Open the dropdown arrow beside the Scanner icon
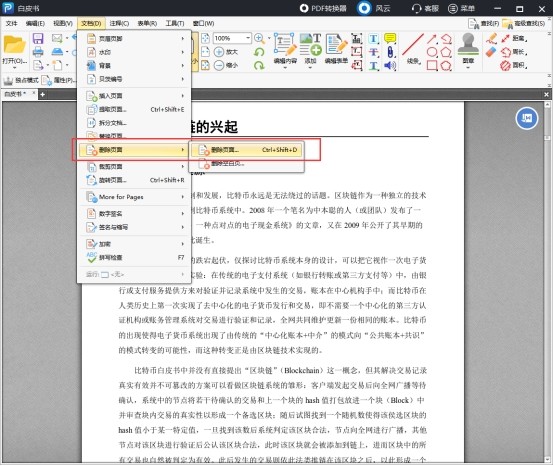 tap(67, 52)
